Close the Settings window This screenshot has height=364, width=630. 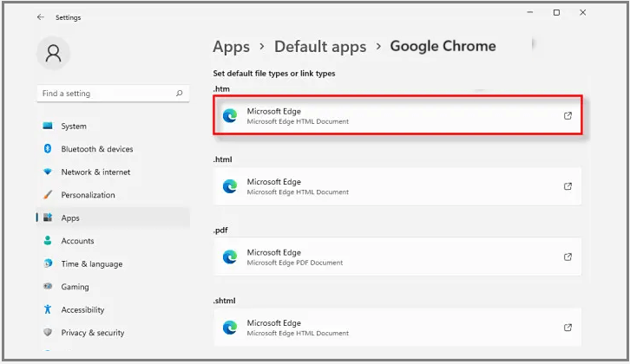(582, 12)
